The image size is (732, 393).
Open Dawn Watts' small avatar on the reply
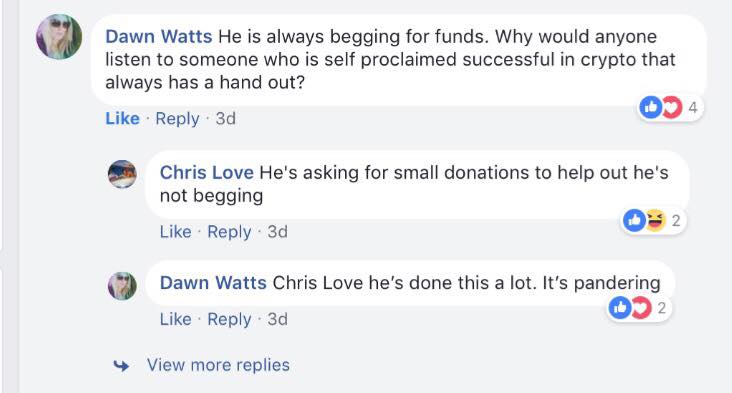tap(122, 286)
